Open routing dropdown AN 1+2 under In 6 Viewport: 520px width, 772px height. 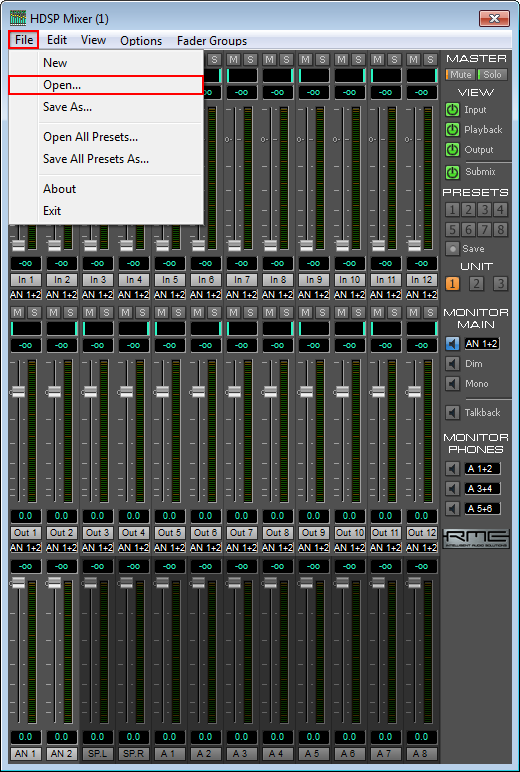coord(205,294)
